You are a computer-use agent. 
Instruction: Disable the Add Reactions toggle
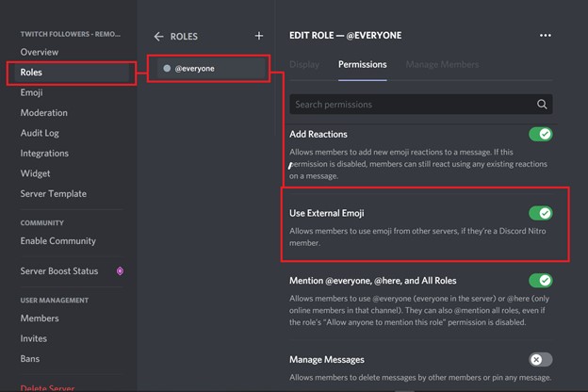[540, 135]
